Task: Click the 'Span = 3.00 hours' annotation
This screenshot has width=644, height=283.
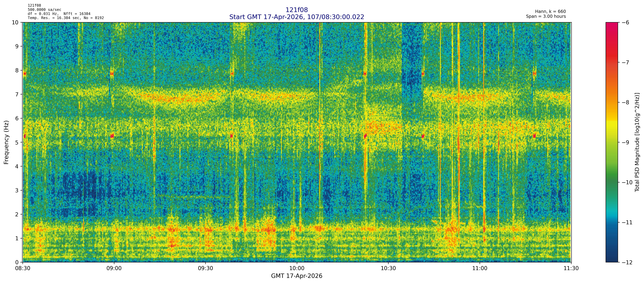Action: [546, 16]
